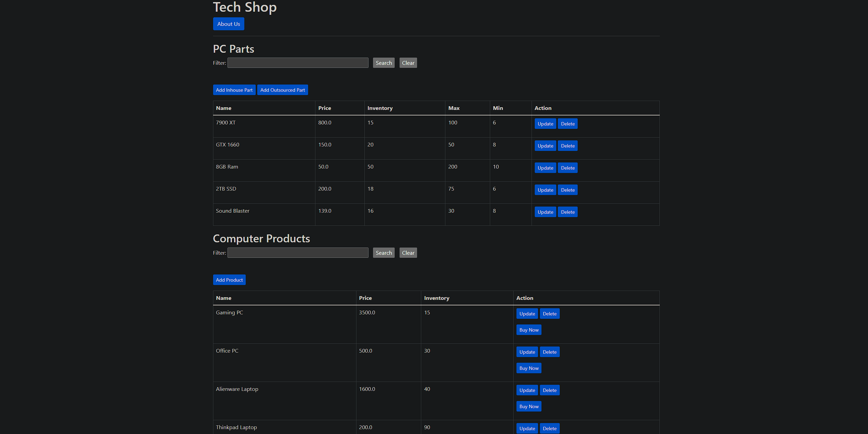Delete the GTX 1660 part

pos(567,145)
